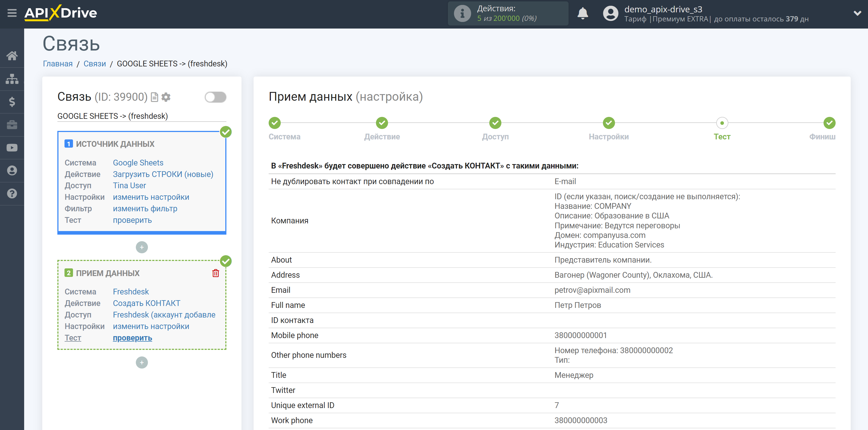This screenshot has width=868, height=430.
Task: Click the demo_apix-drive_s3 username
Action: pyautogui.click(x=663, y=9)
